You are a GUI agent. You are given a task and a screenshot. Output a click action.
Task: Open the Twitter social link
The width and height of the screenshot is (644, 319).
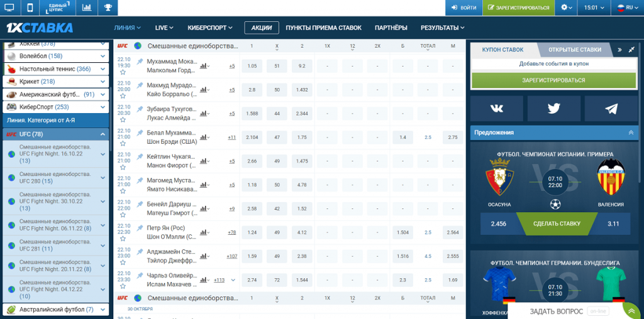[553, 108]
